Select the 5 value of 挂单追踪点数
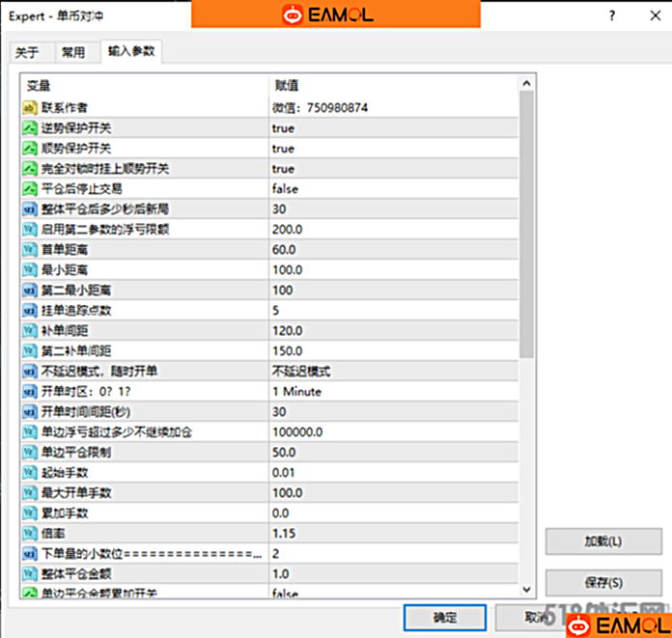The width and height of the screenshot is (672, 638). click(393, 310)
